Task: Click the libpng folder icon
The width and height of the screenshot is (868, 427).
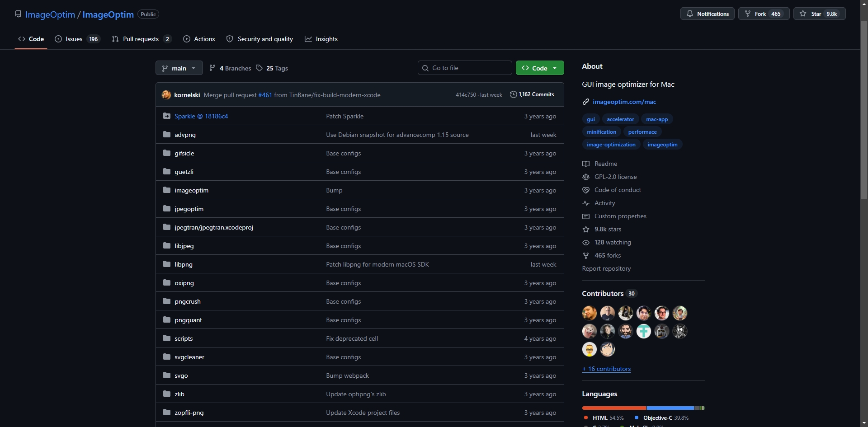Action: coord(167,264)
